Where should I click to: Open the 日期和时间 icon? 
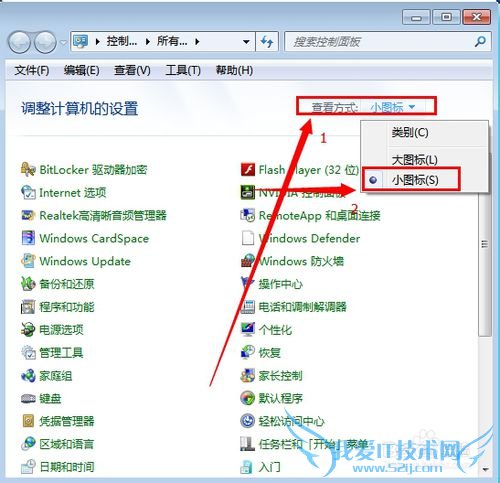pyautogui.click(x=28, y=467)
